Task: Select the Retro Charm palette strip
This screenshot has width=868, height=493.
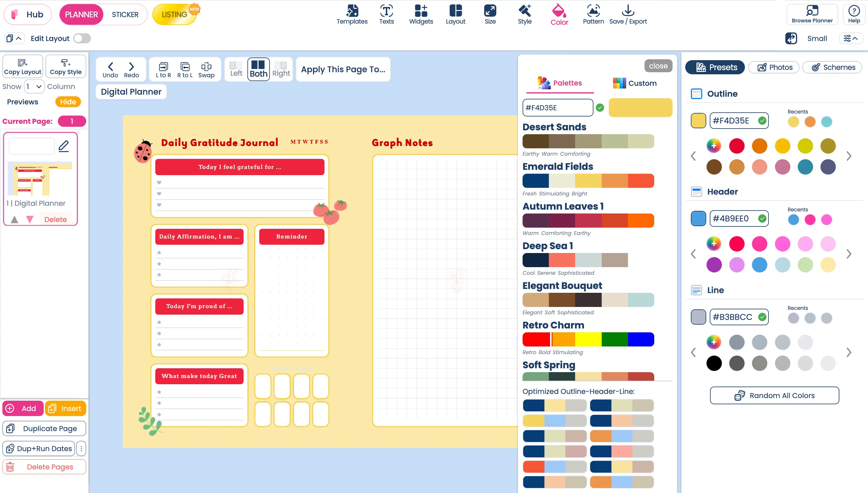Action: (588, 339)
